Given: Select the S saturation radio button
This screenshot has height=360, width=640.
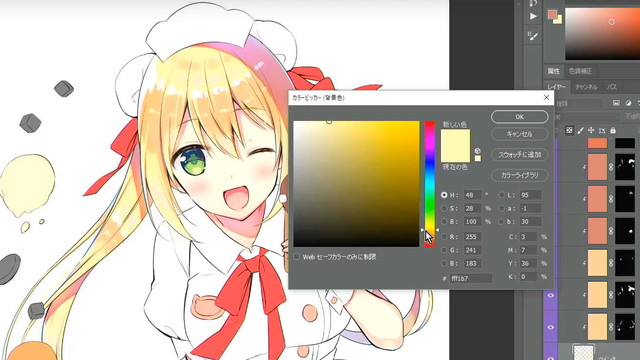Looking at the screenshot, I should pos(444,208).
